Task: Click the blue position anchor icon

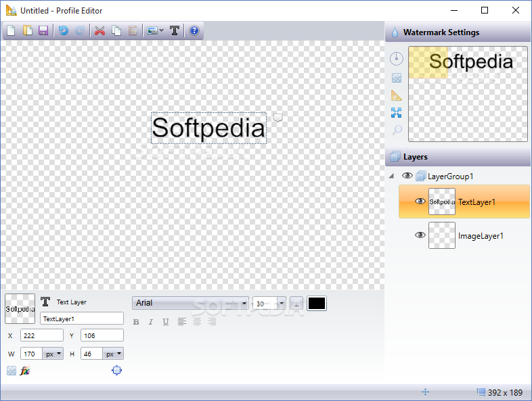Action: [x=116, y=370]
